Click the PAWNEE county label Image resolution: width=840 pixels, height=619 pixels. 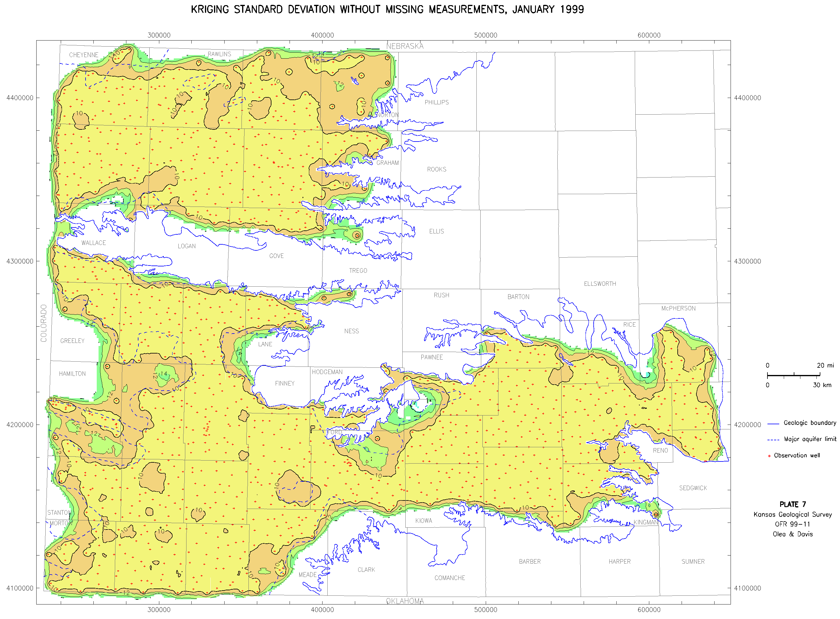click(x=432, y=357)
